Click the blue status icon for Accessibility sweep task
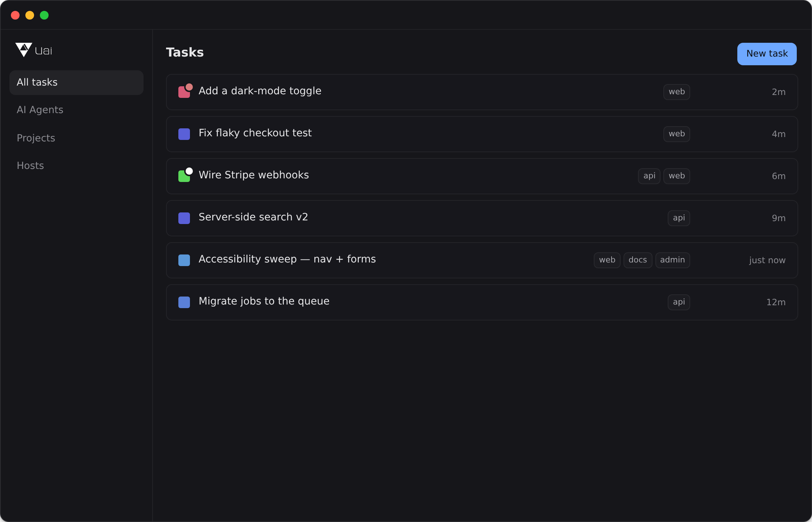Image resolution: width=812 pixels, height=522 pixels. coord(184,260)
